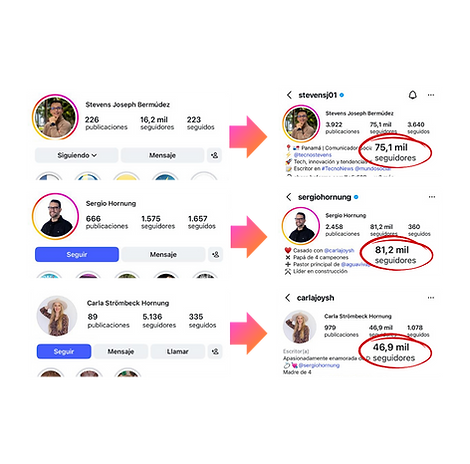The height and width of the screenshot is (464, 470).
Task: Open the three-dot menu on sergiohornung profile
Action: click(x=432, y=197)
